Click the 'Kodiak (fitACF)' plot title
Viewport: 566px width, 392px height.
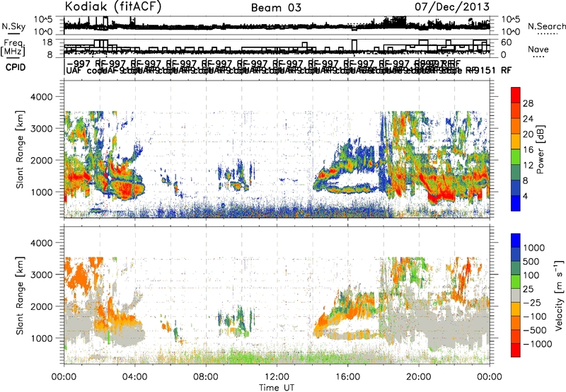point(113,7)
